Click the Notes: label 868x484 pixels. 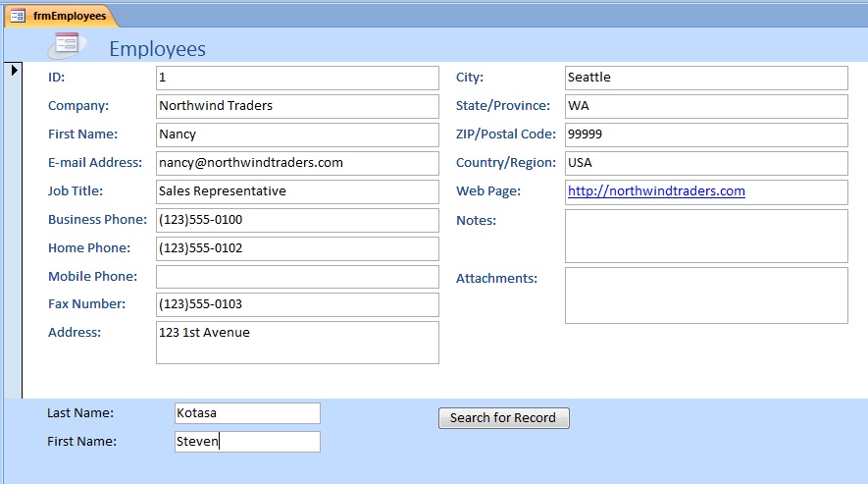point(476,220)
